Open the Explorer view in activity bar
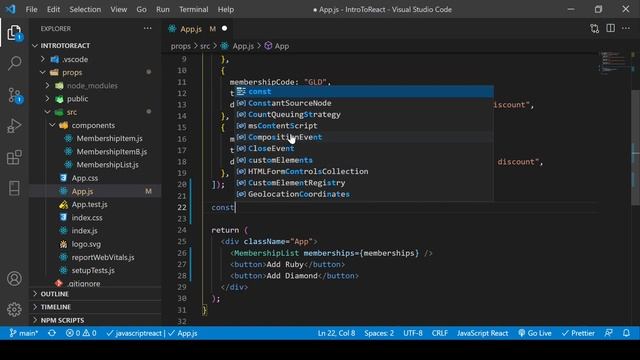This screenshot has width=640, height=360. click(14, 33)
